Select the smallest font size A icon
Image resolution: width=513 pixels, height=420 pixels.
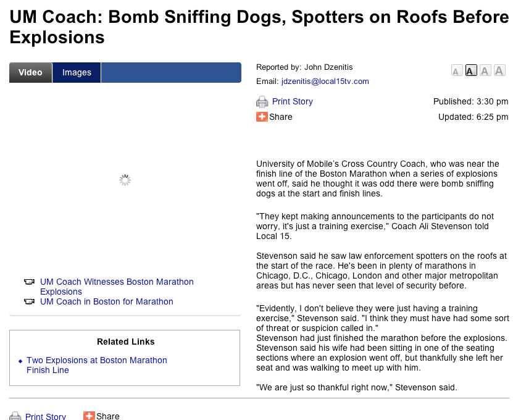coord(456,71)
